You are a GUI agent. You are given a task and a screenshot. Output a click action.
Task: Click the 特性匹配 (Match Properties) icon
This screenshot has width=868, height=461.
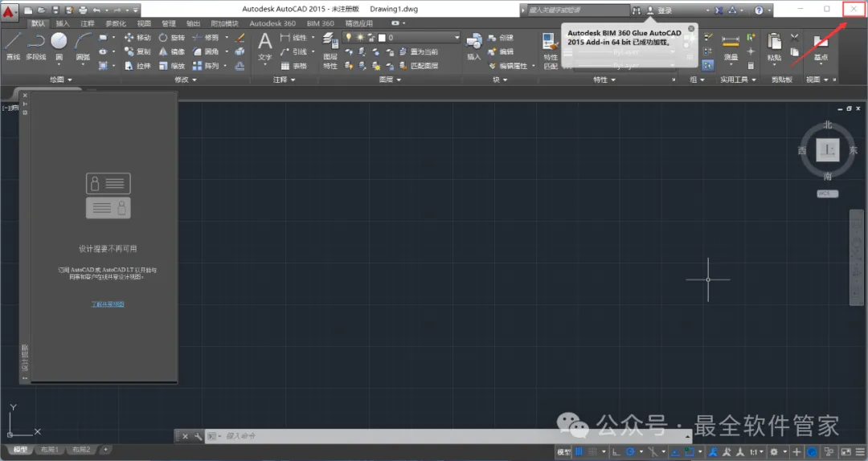[551, 51]
